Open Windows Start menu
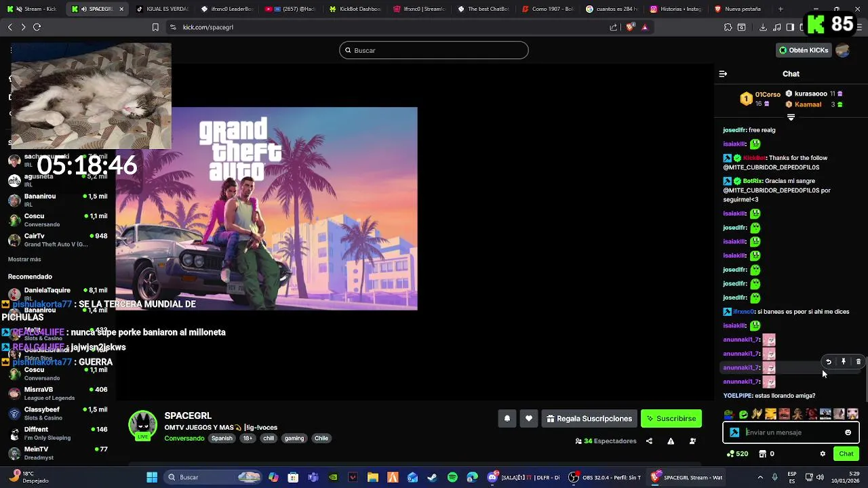The height and width of the screenshot is (488, 868). [152, 477]
